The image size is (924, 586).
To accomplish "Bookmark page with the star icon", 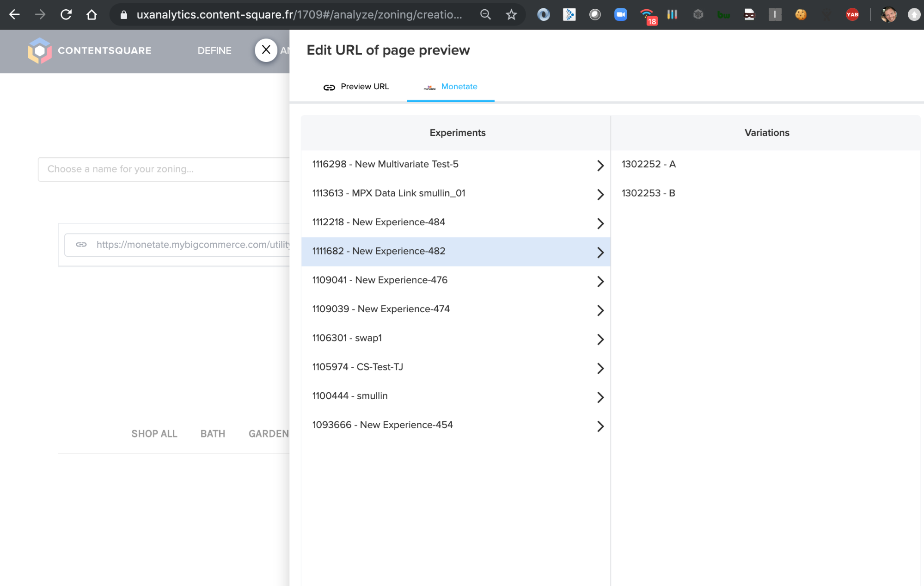I will coord(511,15).
